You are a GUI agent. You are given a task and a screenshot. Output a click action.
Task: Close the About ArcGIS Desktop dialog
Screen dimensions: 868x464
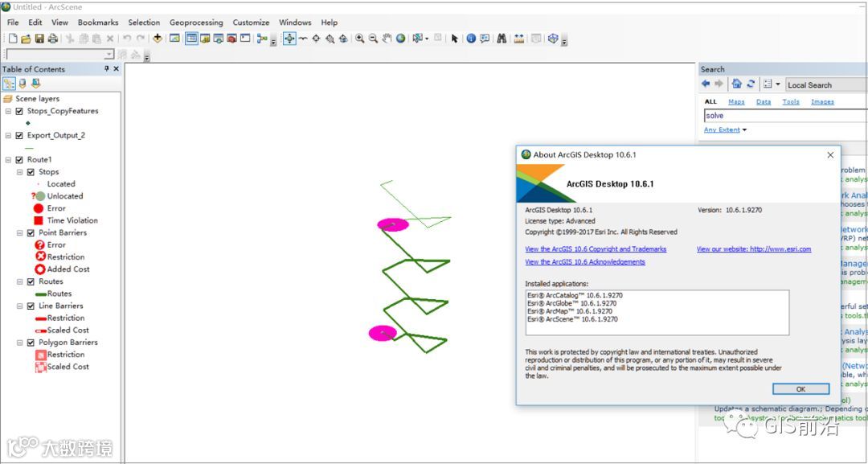pos(829,155)
